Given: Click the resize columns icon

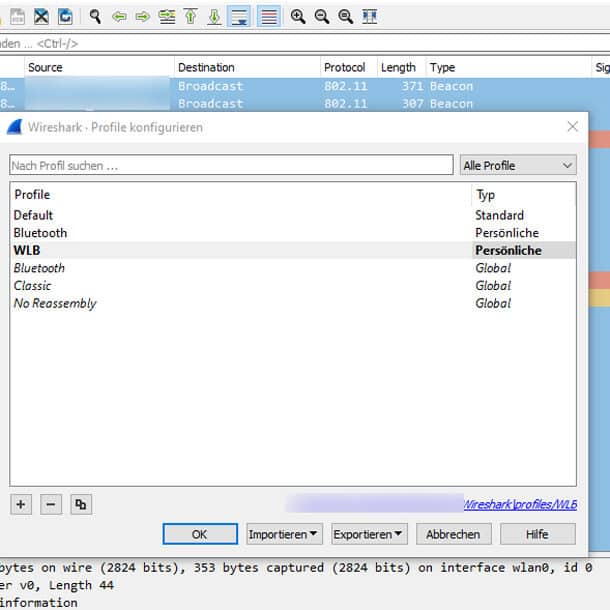Looking at the screenshot, I should (x=370, y=16).
